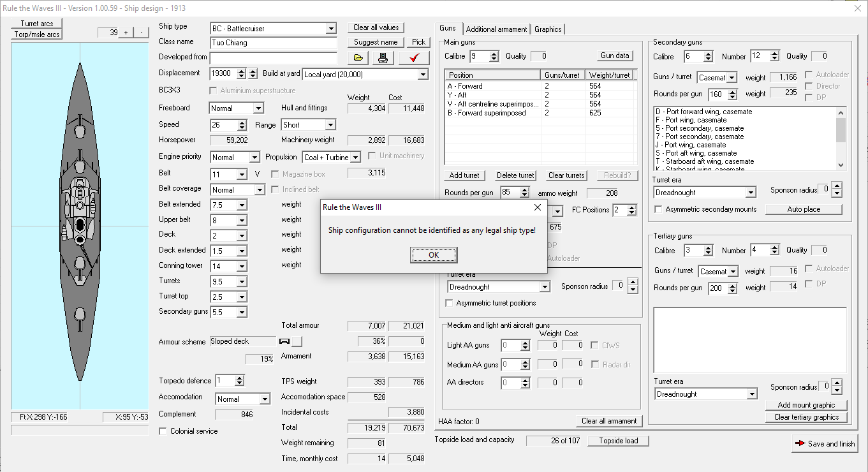Toggle the Radar dir checkbox
Screen dimensions: 868x472
tap(596, 364)
